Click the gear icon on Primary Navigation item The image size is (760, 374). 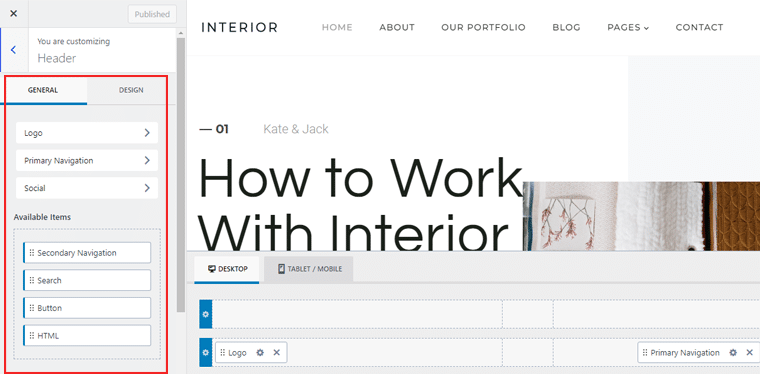pyautogui.click(x=733, y=353)
